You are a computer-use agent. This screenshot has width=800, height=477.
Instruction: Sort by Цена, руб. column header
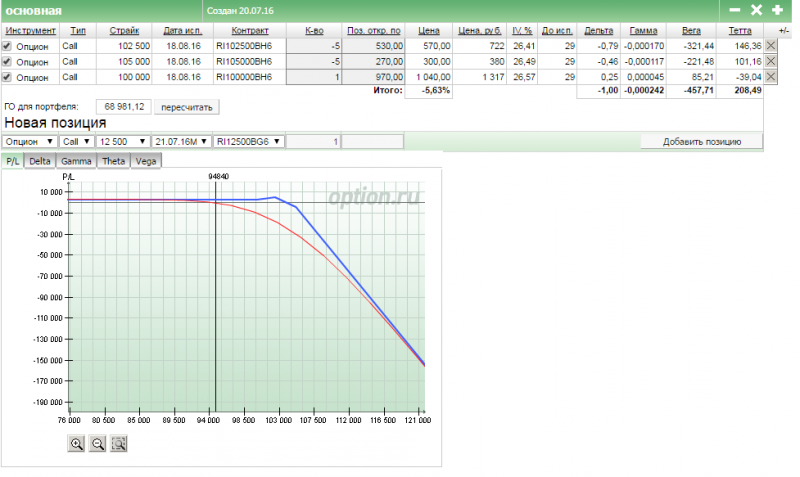[480, 31]
